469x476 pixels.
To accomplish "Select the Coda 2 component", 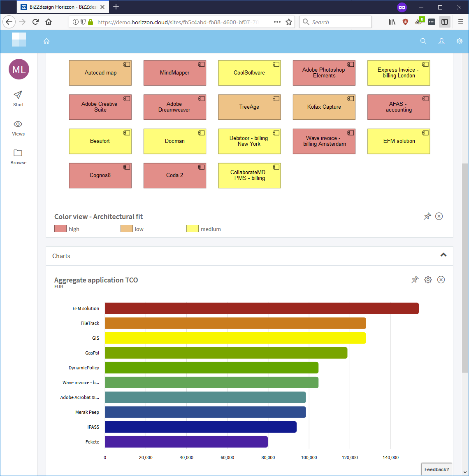I will point(175,176).
